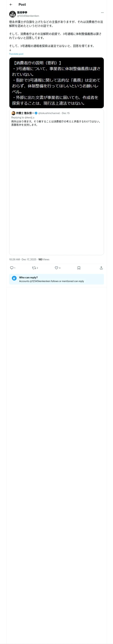Screen dimensions: 113x644
Task: Click the verified badge beside 弁護士 徳永信一
Action: [36, 113]
